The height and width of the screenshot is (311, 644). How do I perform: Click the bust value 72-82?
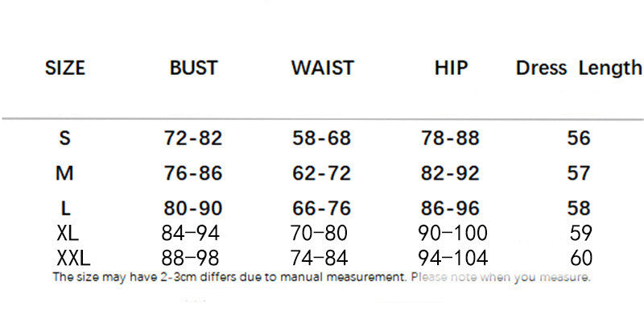coord(193,138)
